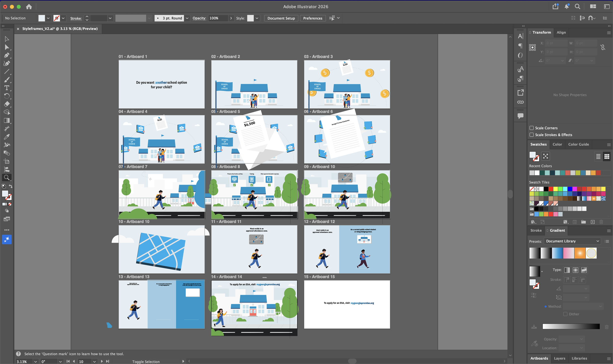Select the Paintbrush tool
This screenshot has width=613, height=364.
7,80
